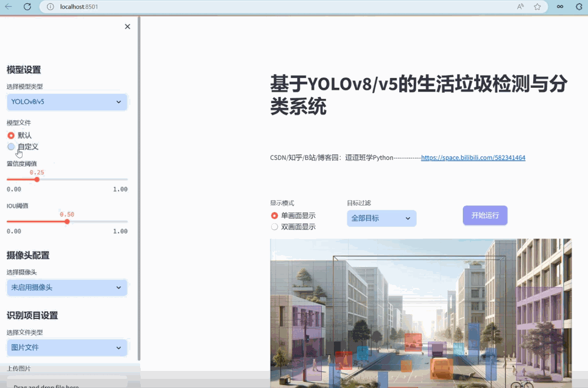The width and height of the screenshot is (588, 388).
Task: Select the 默认 model file option
Action: pos(11,135)
